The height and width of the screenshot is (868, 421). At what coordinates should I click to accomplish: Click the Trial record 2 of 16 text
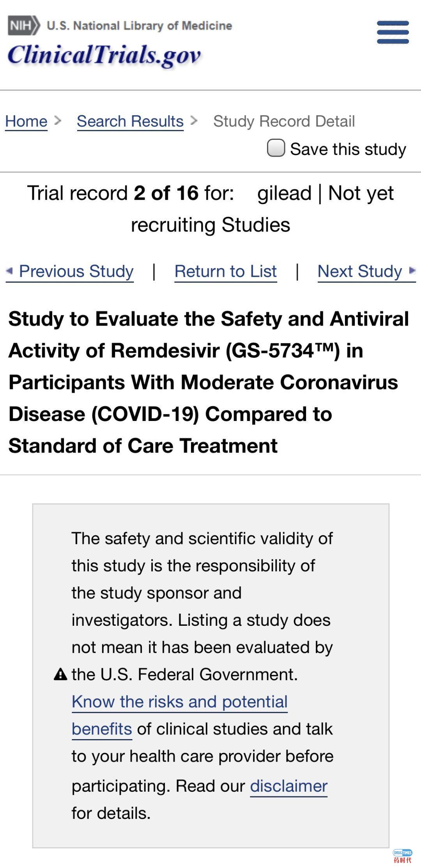pyautogui.click(x=131, y=193)
